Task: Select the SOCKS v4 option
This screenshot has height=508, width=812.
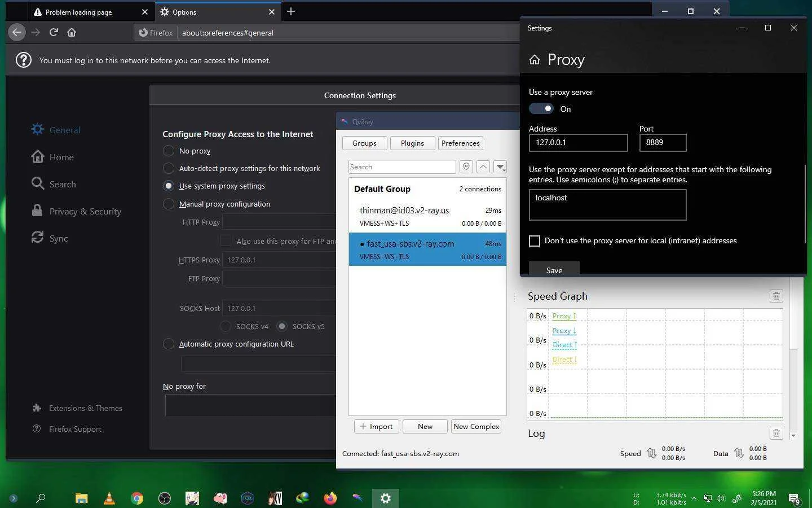Action: click(x=226, y=326)
